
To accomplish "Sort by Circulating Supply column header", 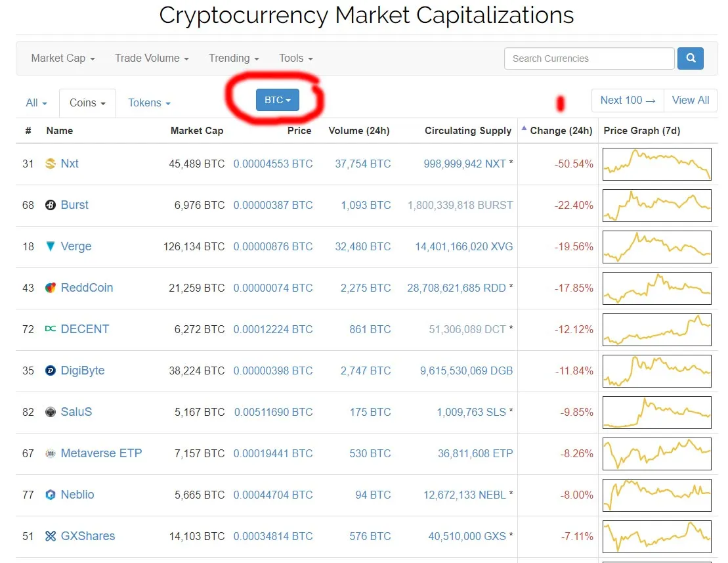I will coord(468,131).
